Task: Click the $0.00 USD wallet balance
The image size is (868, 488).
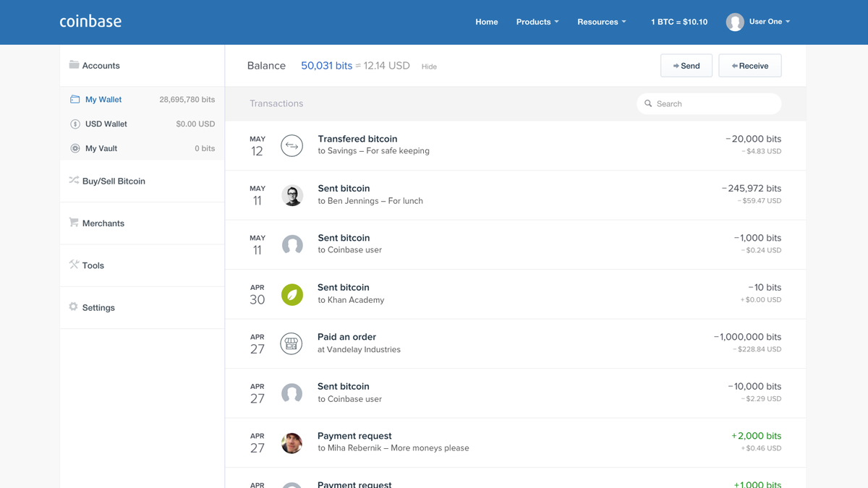Action: [x=195, y=124]
